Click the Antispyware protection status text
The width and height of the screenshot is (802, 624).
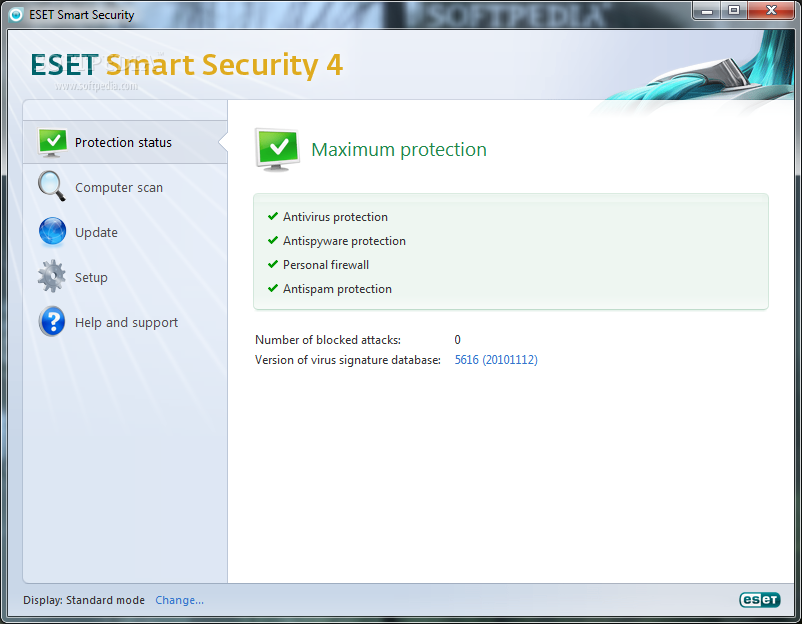pos(344,241)
